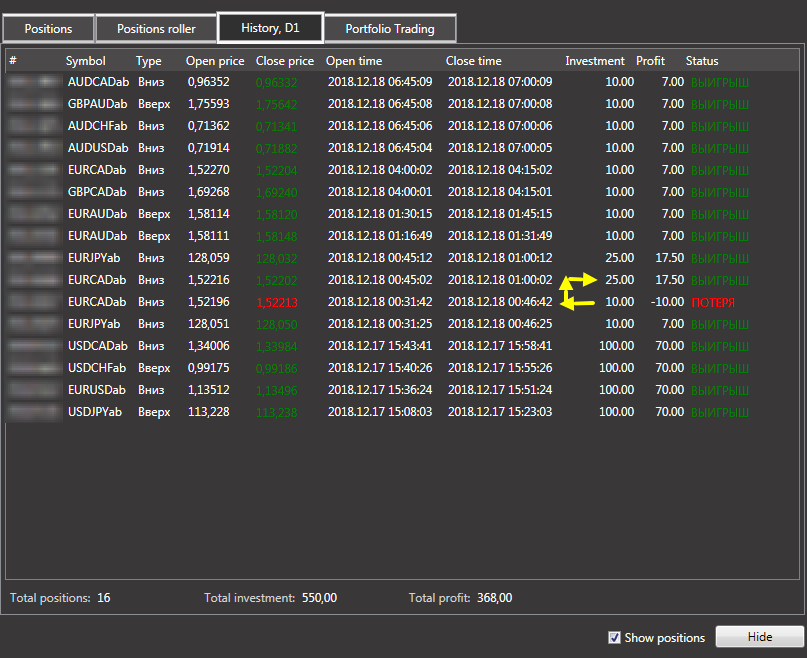The image size is (807, 658).
Task: Sort by Open time column header
Action: (x=354, y=61)
